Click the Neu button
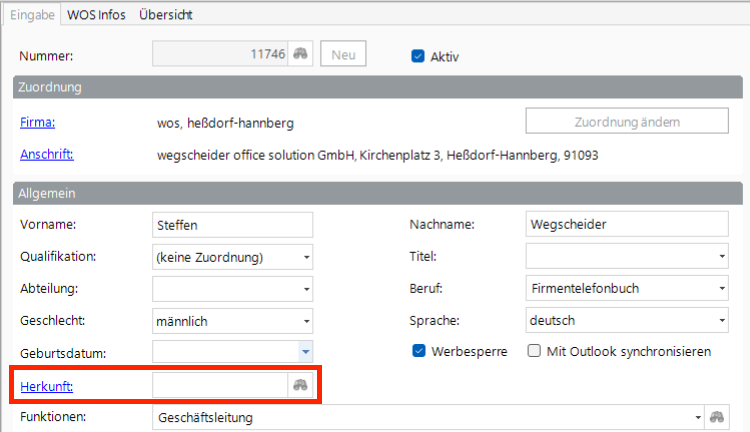Screen dimensions: 750x432 click(x=343, y=54)
